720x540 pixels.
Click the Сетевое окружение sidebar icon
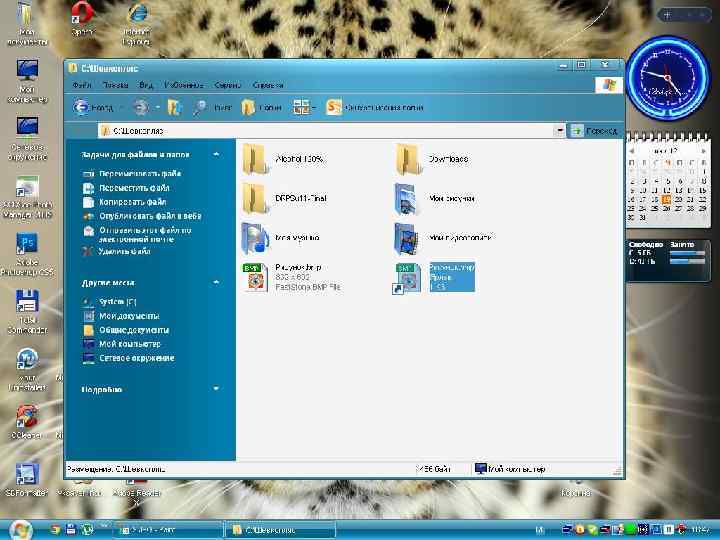point(88,358)
